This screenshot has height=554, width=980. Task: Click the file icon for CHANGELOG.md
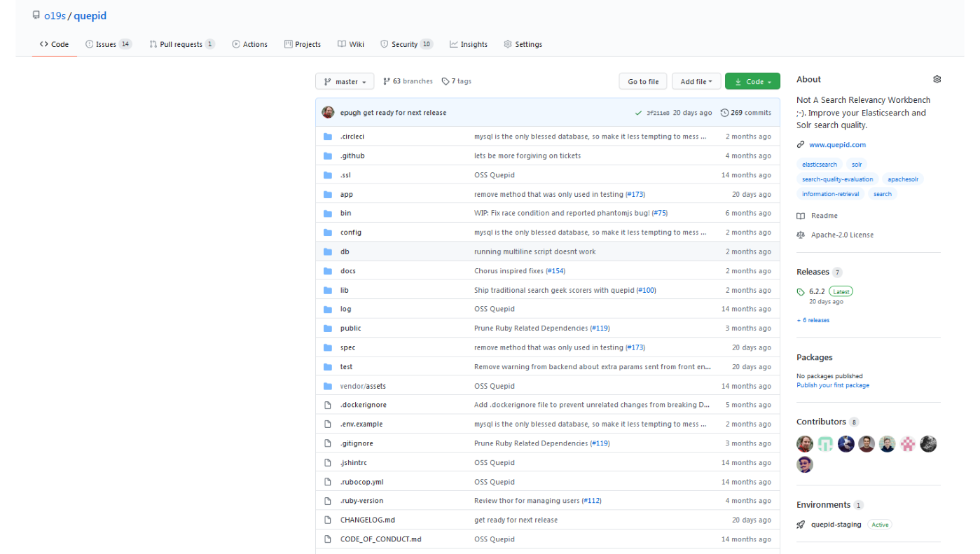click(x=327, y=520)
